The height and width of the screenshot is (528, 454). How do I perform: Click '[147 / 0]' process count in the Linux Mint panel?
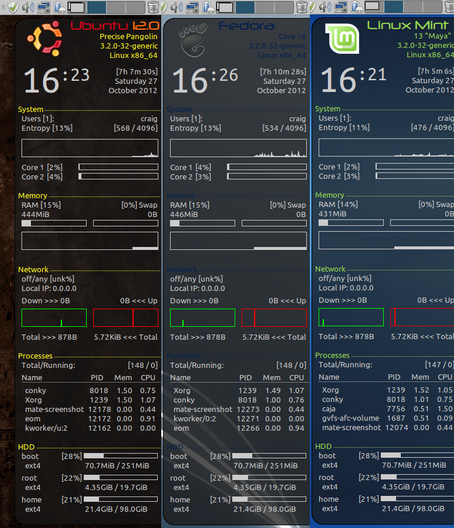click(x=439, y=365)
